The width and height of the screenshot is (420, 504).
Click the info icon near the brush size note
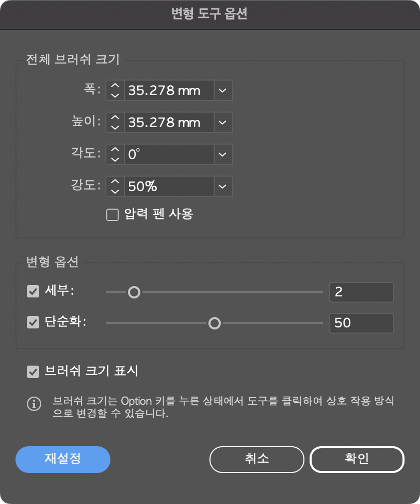click(x=34, y=404)
